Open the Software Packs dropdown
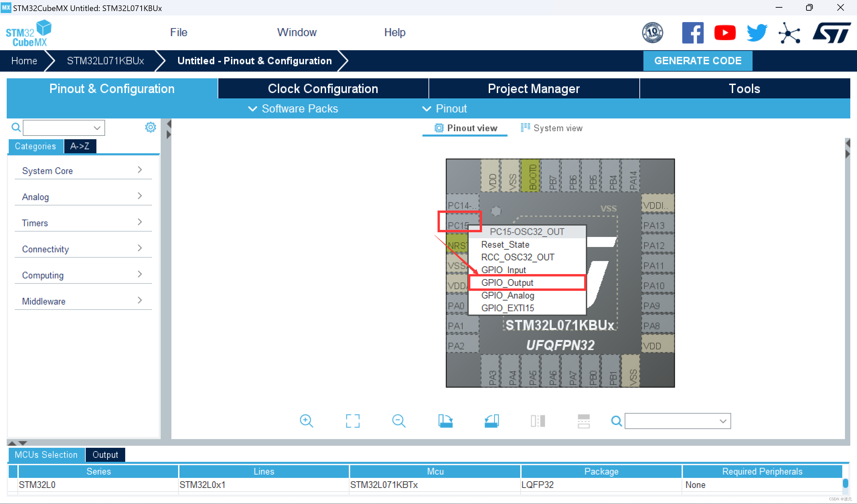 [x=293, y=108]
